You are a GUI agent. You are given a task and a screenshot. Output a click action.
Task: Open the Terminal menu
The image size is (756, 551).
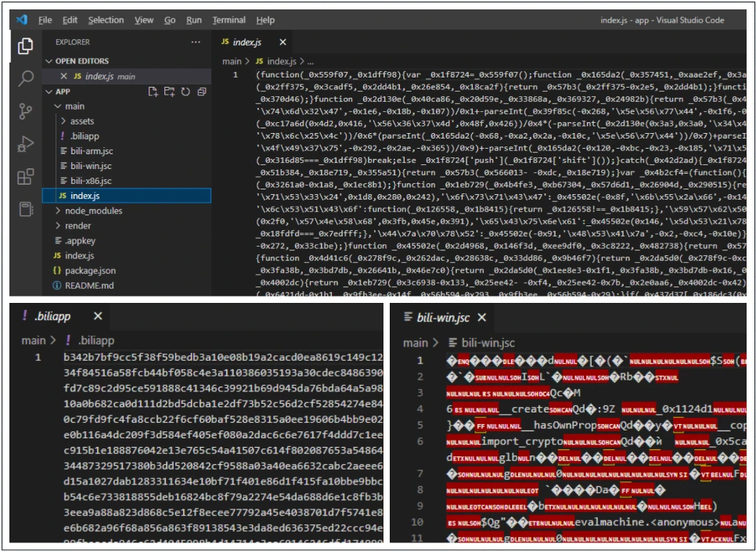229,20
